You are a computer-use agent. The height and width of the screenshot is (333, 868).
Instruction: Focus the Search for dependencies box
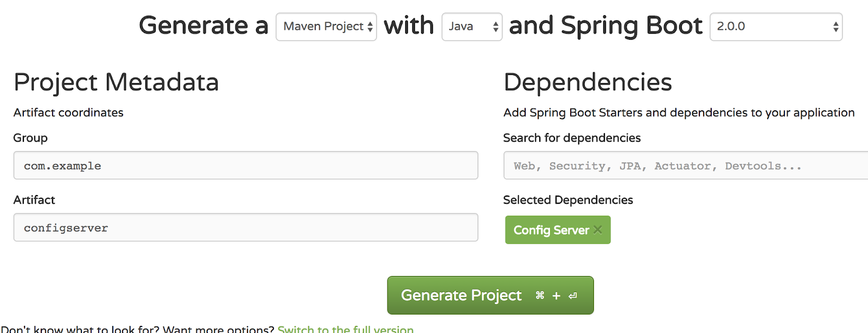coord(685,166)
